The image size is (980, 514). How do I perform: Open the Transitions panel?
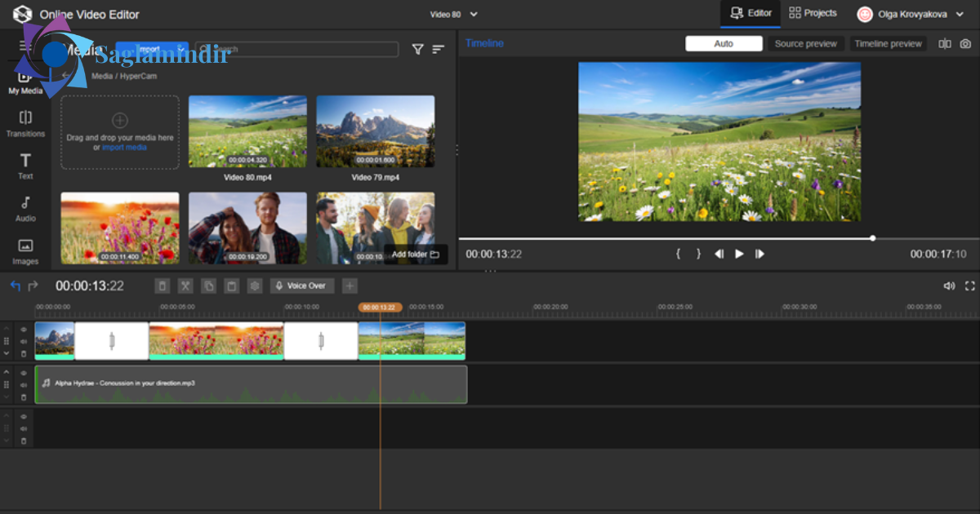[25, 123]
